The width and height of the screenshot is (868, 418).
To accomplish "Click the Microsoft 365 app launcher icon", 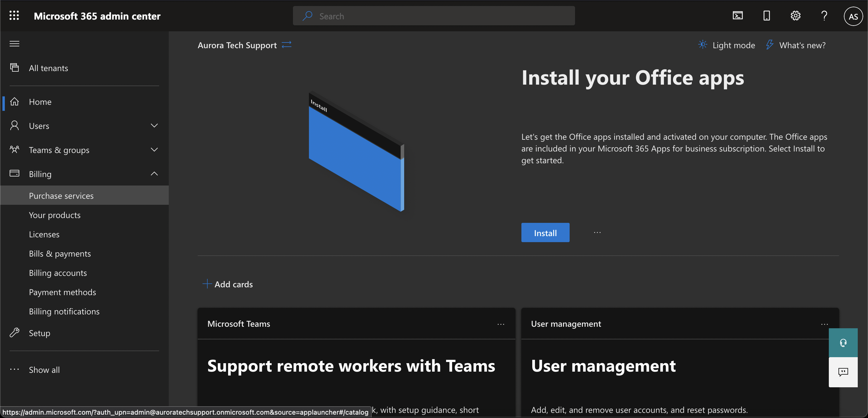I will [x=15, y=15].
